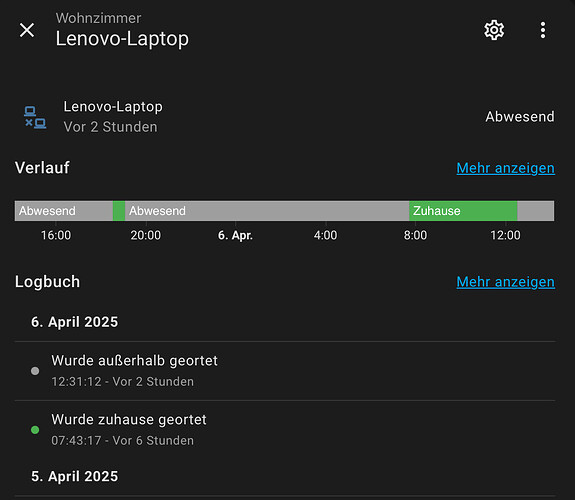575x500 pixels.
Task: Click the last gray segment after 12:00
Action: coord(535,211)
